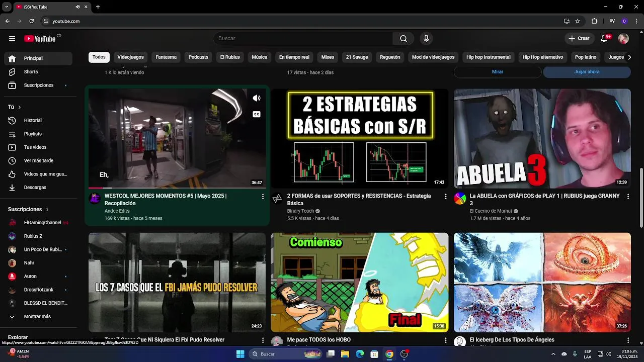Reload the page in browser
The width and height of the screenshot is (644, 362).
pos(31,21)
